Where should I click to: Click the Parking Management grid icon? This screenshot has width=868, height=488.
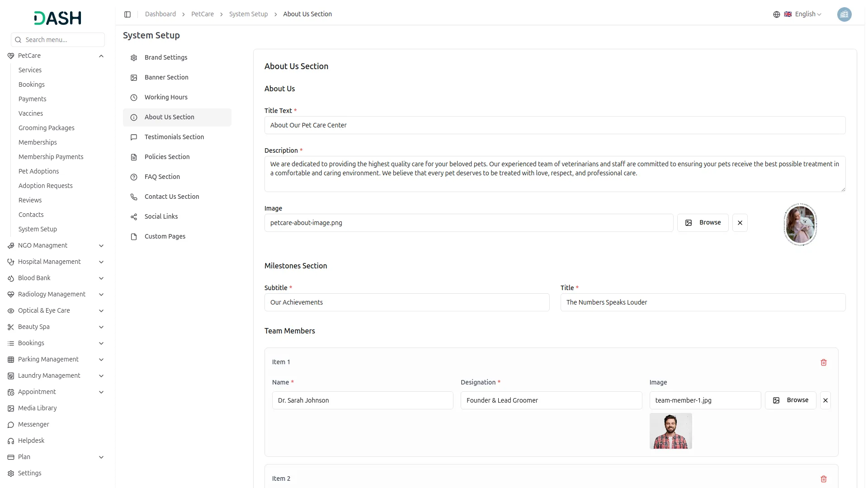coord(11,360)
